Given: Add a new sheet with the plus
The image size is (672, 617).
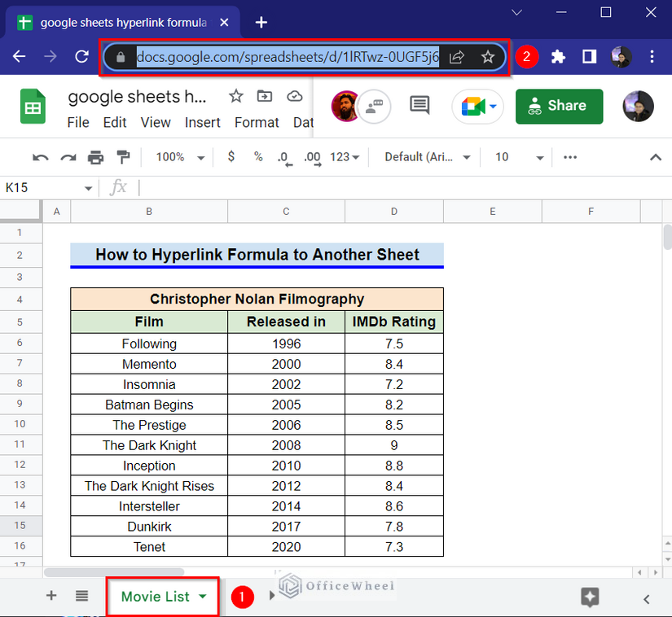Looking at the screenshot, I should [x=51, y=595].
